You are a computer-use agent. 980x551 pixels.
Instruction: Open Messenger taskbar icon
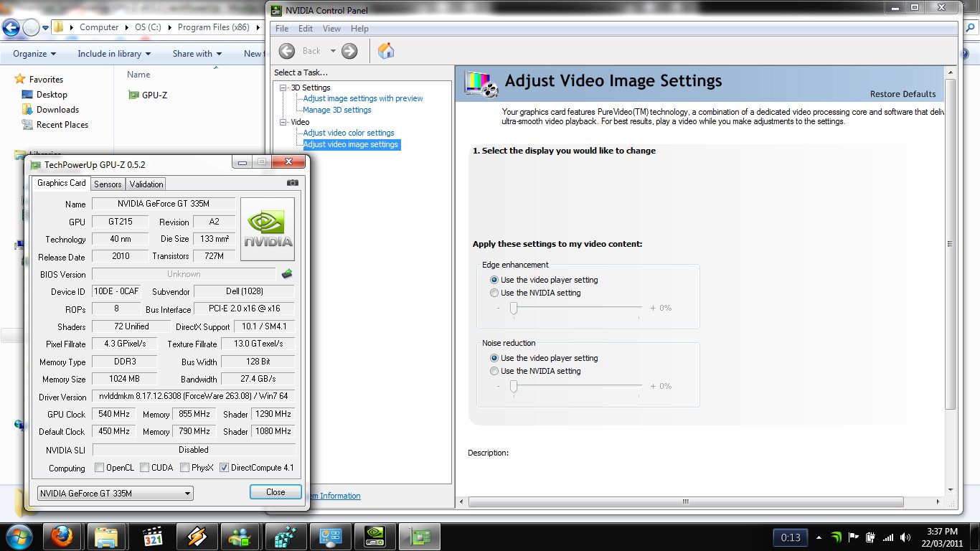coord(240,537)
